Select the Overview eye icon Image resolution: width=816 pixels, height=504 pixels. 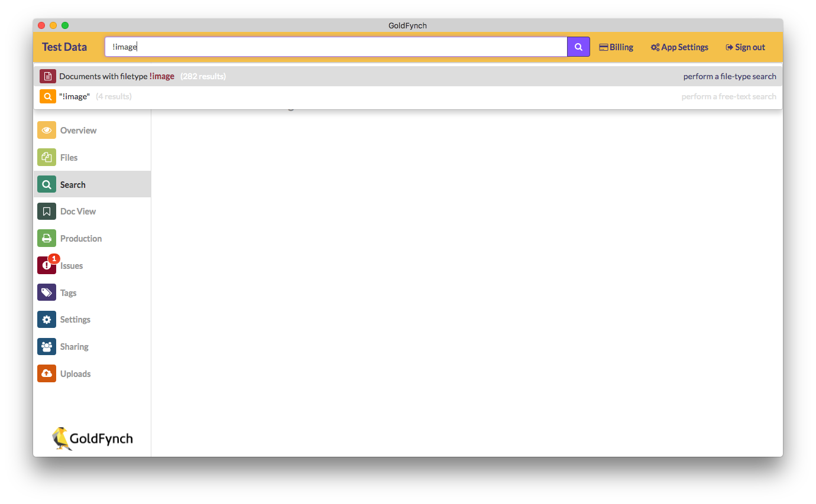pyautogui.click(x=46, y=130)
